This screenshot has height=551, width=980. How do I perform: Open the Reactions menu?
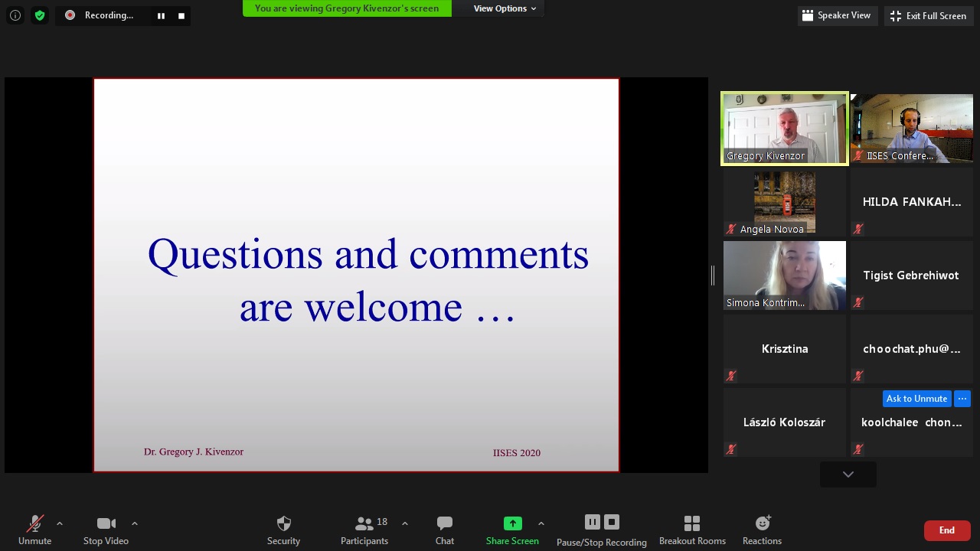(762, 530)
